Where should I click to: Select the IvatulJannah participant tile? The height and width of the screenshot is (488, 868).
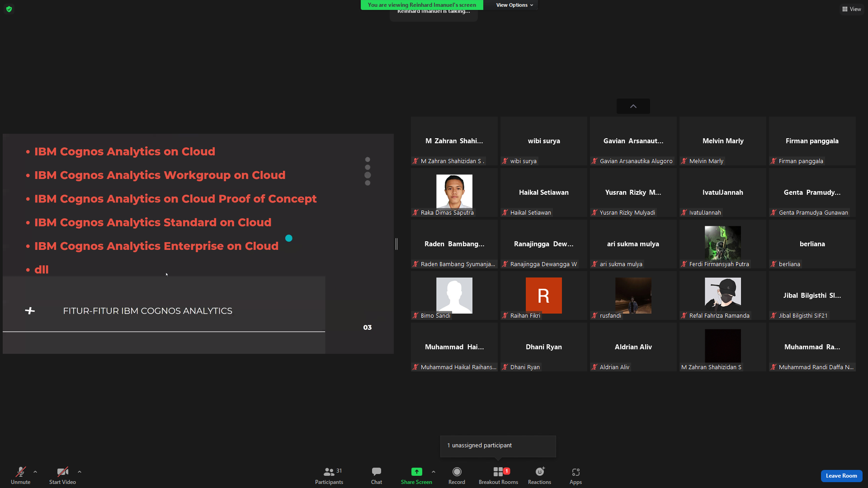723,192
